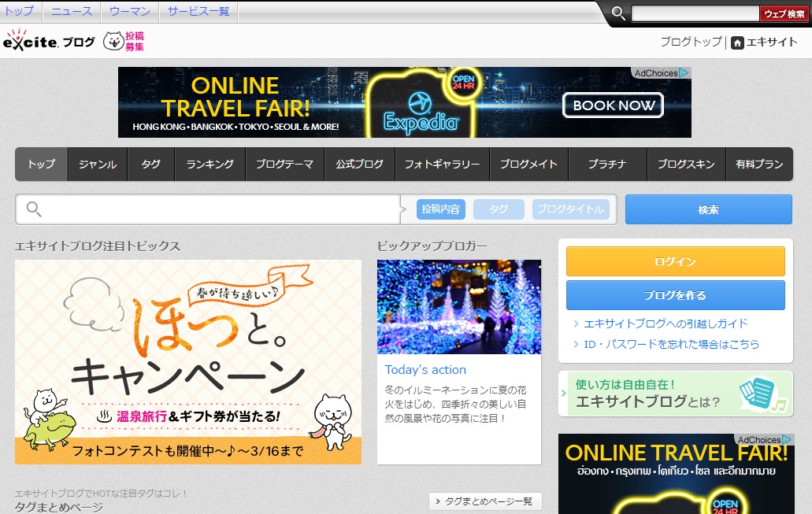812x514 pixels.
Task: Open エキサイトブログへの引越しガイド link
Action: (x=666, y=324)
